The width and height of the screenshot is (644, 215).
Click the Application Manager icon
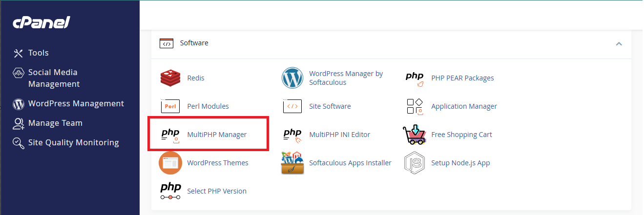(x=415, y=107)
